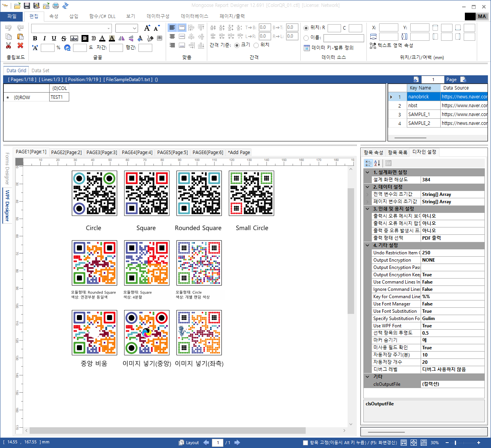Screen dimensions: 491x448
Task: Select the nanobrick row in the key table
Action: coord(438,97)
